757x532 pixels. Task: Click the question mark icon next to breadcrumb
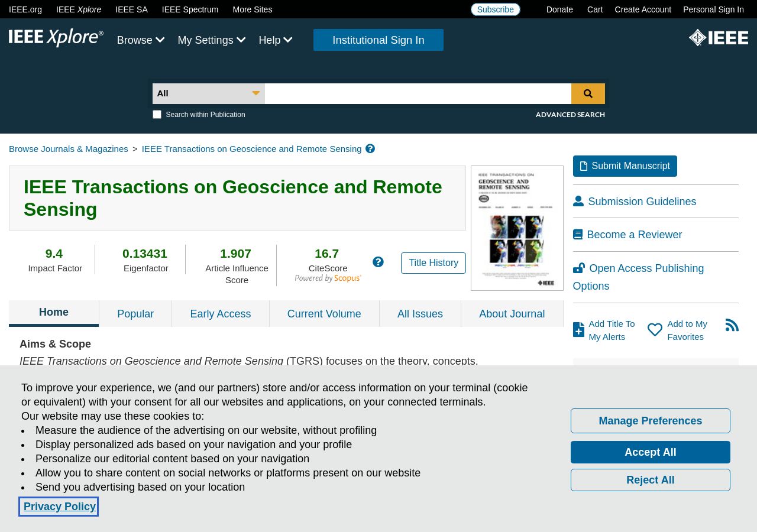coord(370,149)
